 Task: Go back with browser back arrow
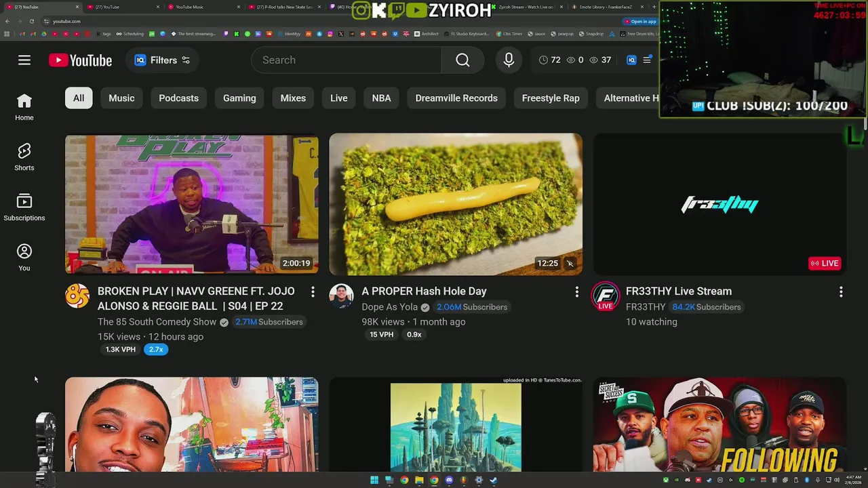click(7, 21)
